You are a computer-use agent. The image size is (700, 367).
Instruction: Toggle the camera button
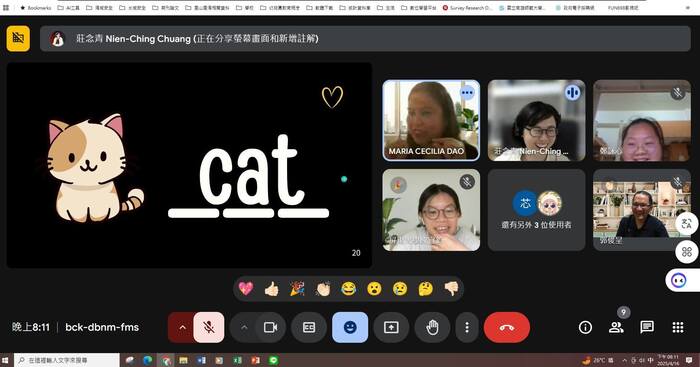(270, 327)
